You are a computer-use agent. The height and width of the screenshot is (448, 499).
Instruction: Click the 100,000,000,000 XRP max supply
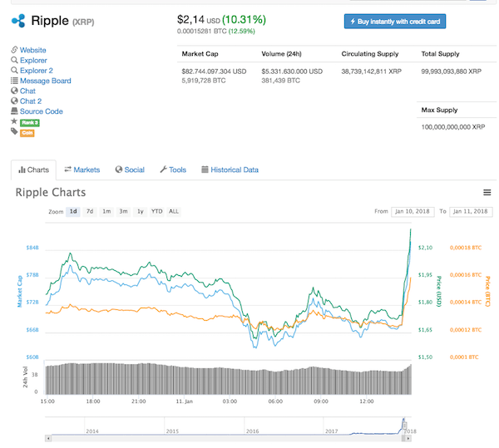(453, 127)
